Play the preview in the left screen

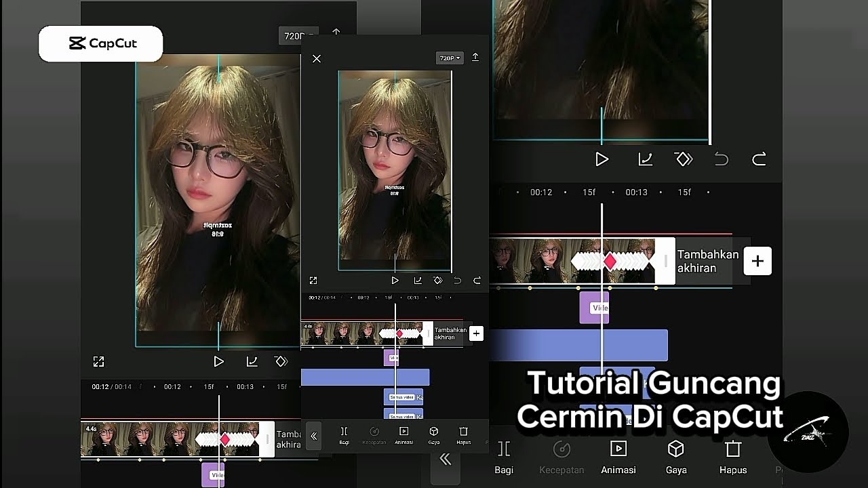tap(218, 362)
